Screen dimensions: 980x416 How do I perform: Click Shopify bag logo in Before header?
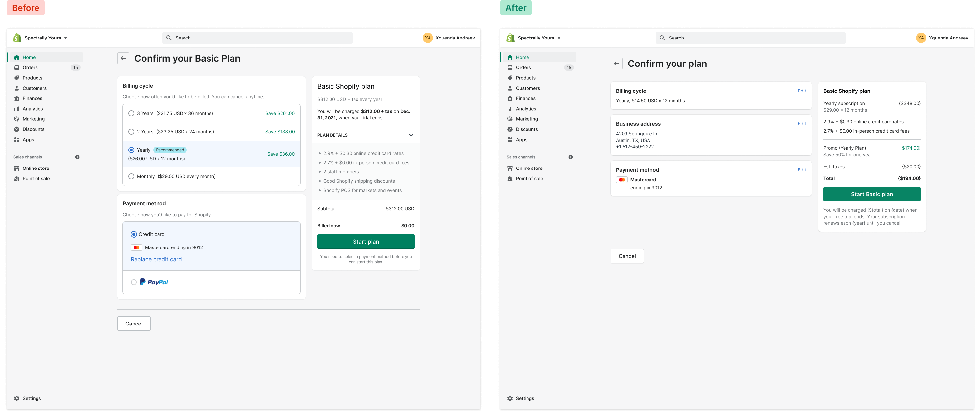tap(17, 38)
